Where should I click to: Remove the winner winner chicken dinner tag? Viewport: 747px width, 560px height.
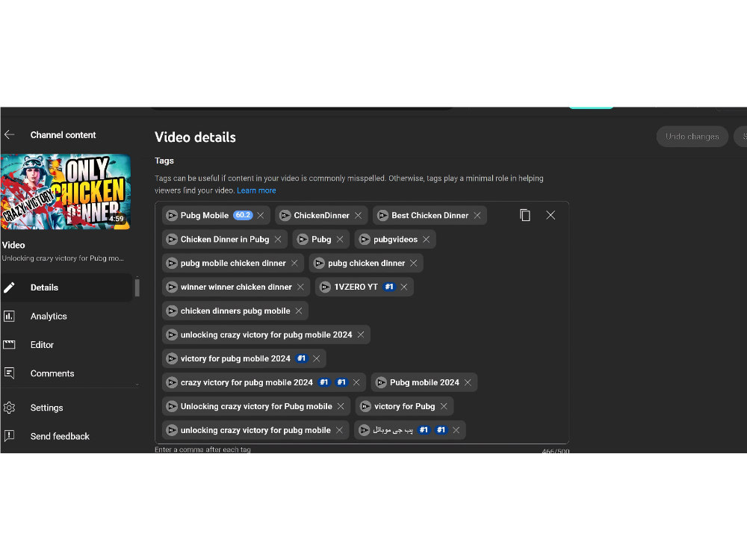coord(300,287)
